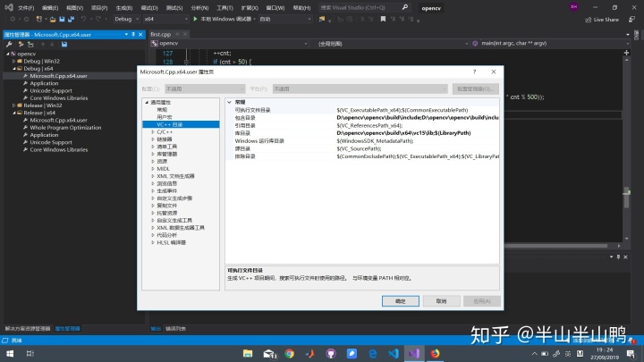Select 用户宏 in the dialog tree
This screenshot has height=362, width=644.
pos(165,117)
